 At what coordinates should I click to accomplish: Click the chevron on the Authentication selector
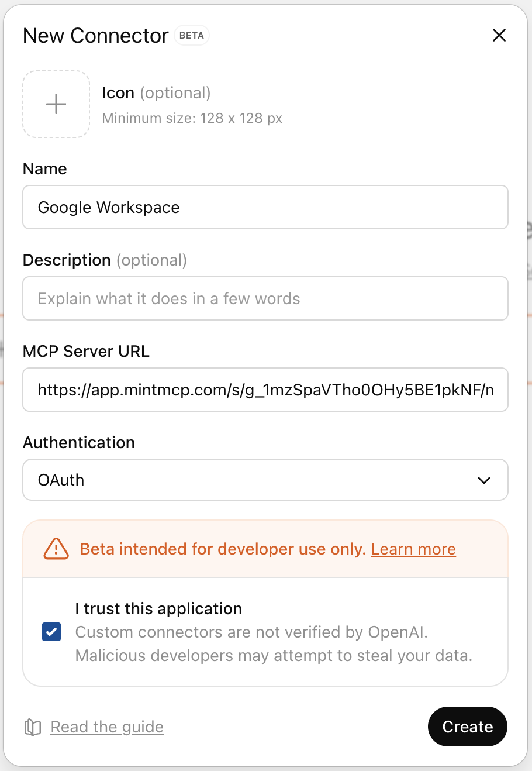pyautogui.click(x=483, y=480)
